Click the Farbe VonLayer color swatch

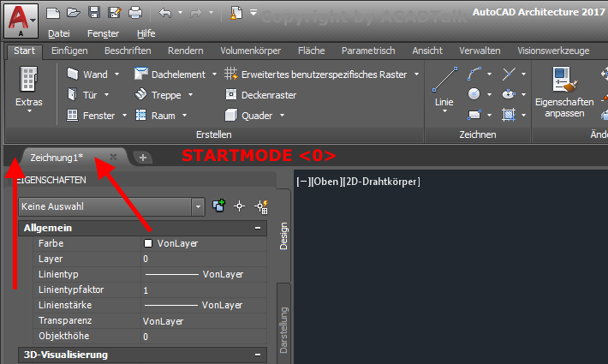[x=148, y=243]
